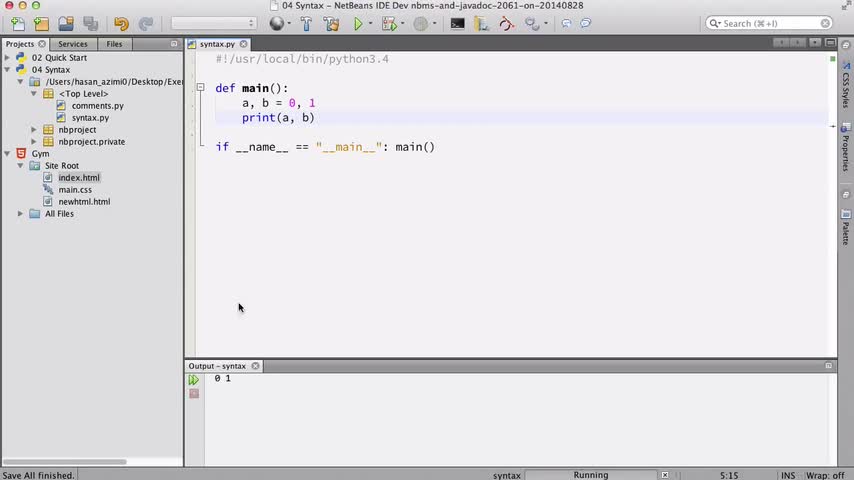Click the Open Project toolbar icon
This screenshot has width=854, height=480.
point(66,23)
